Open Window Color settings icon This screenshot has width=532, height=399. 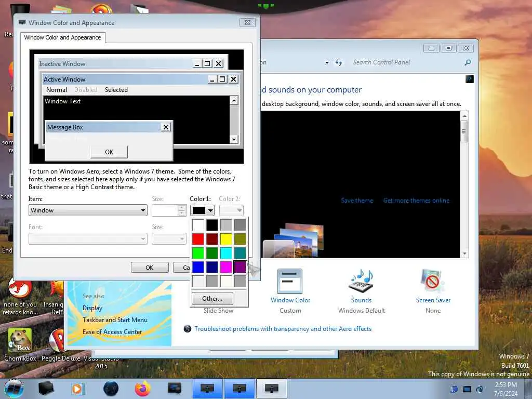click(289, 281)
